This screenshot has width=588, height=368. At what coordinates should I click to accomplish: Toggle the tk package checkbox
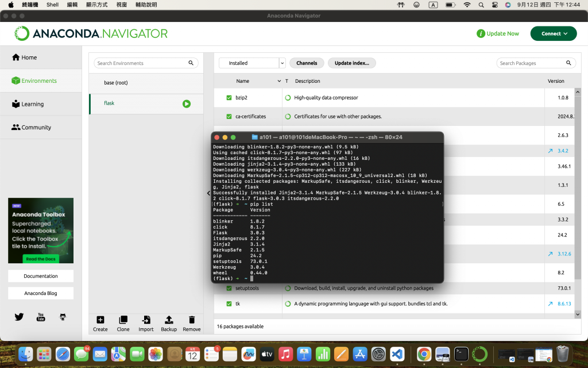pyautogui.click(x=229, y=304)
